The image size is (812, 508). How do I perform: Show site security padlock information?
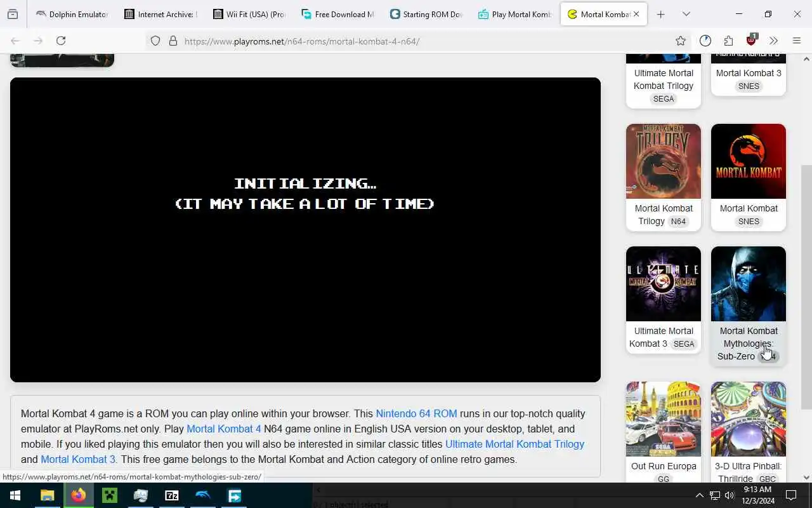click(173, 41)
